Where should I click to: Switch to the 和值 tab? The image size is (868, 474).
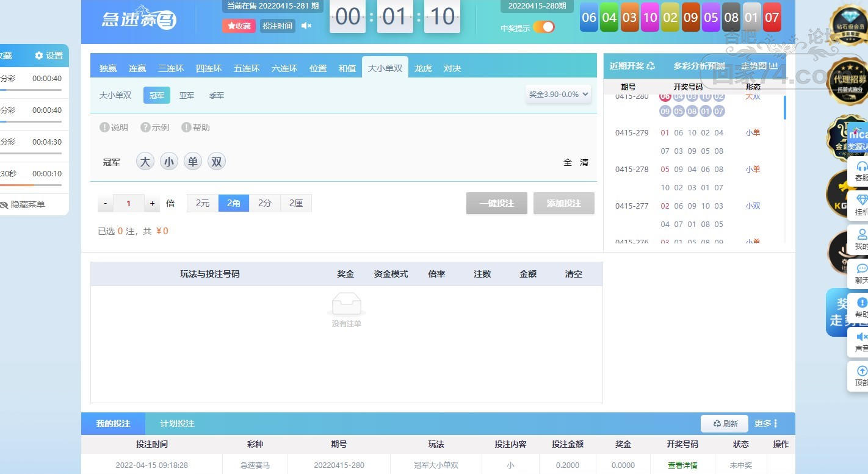pyautogui.click(x=347, y=68)
